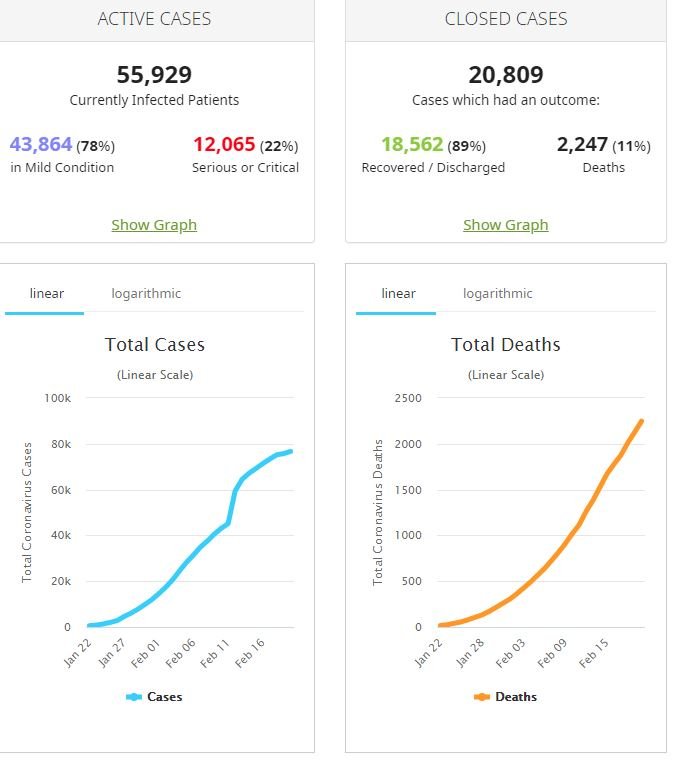Switch Total Deaths chart to logarithmic
Image resolution: width=687 pixels, height=764 pixels.
pos(497,294)
